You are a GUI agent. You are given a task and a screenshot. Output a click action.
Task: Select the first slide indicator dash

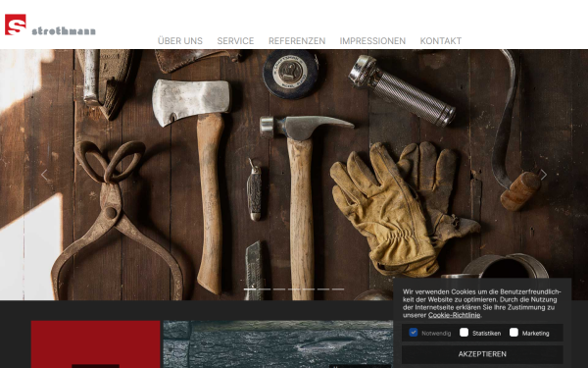pyautogui.click(x=250, y=289)
